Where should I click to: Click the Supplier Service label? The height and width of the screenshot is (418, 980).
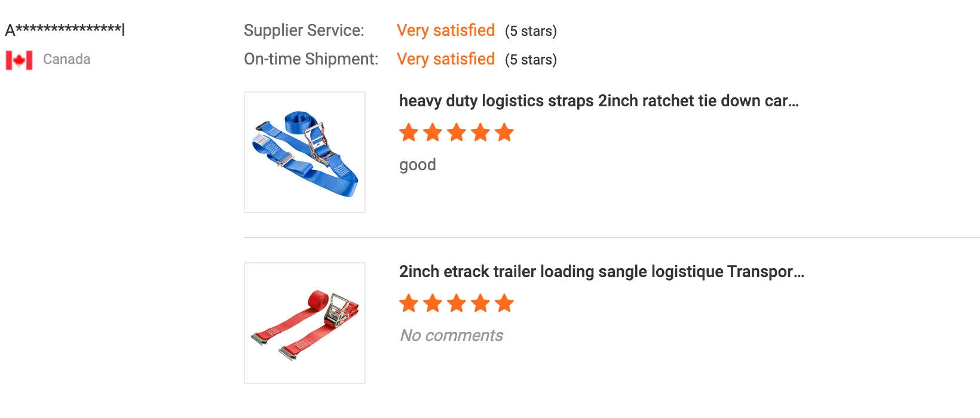tap(304, 30)
